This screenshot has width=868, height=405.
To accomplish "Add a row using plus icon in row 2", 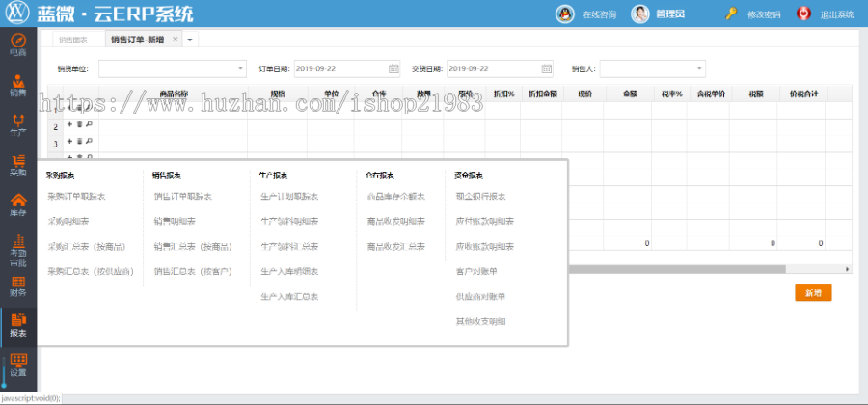I will [69, 125].
